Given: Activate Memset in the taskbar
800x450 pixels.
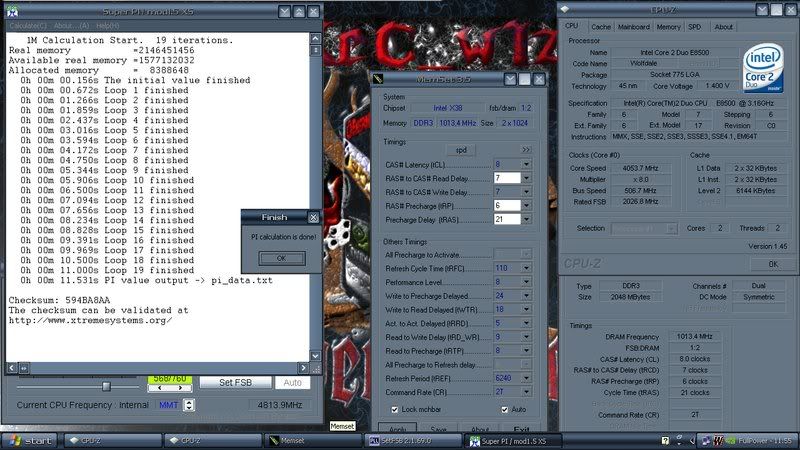Looking at the screenshot, I should coord(313,440).
